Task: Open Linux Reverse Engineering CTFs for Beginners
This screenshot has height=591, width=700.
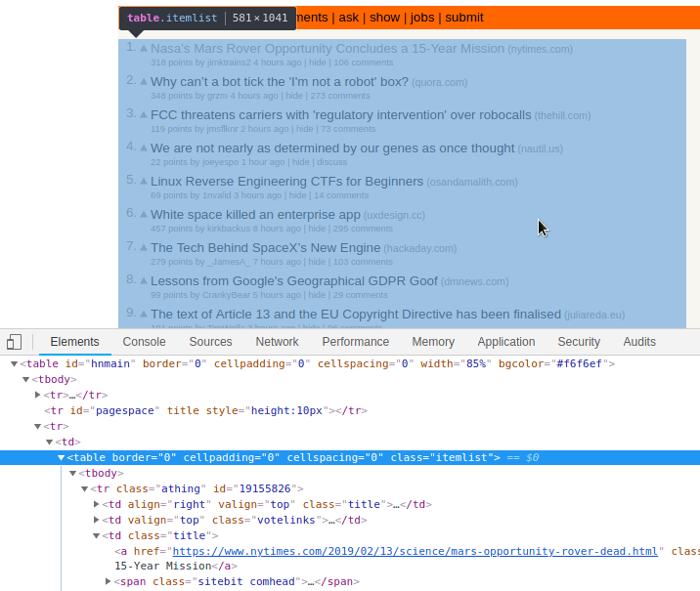Action: (286, 181)
